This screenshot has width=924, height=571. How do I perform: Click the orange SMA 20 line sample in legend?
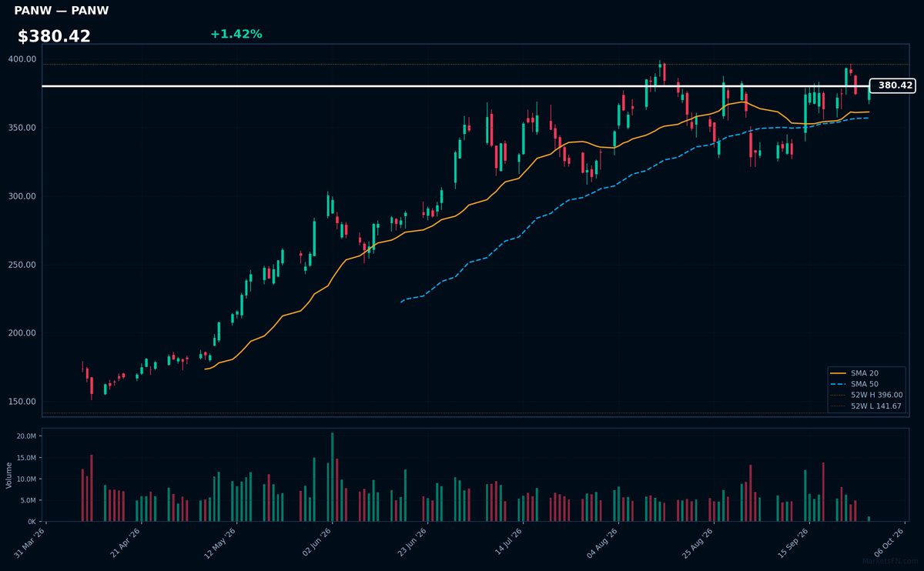(839, 373)
